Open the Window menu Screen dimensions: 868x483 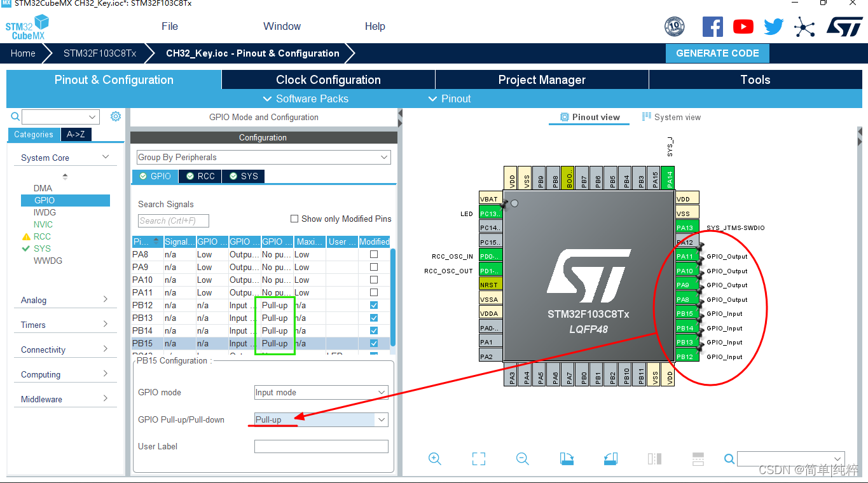pos(282,26)
